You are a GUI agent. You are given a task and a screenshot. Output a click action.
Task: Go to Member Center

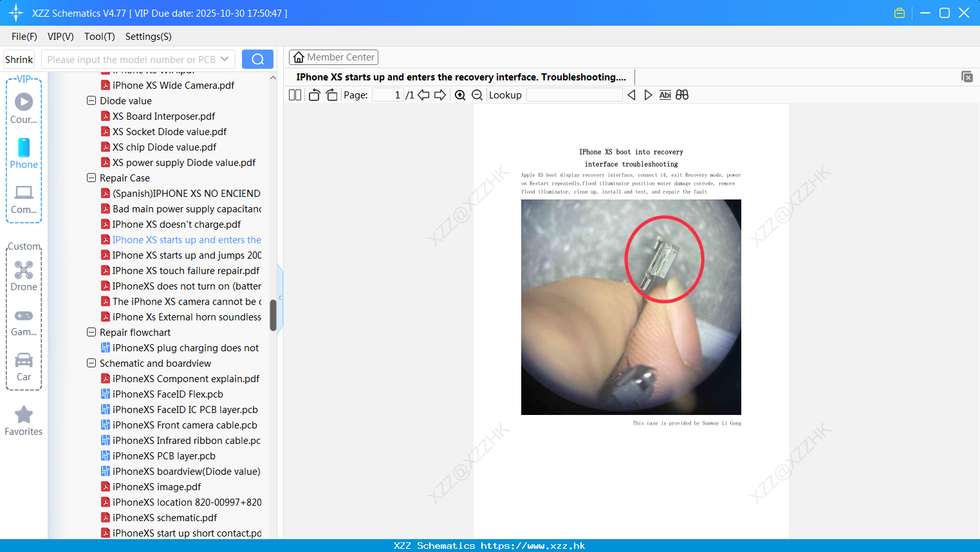[333, 57]
